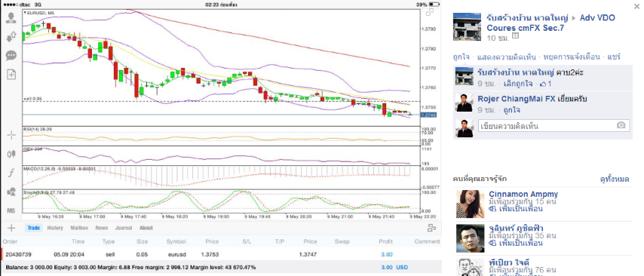Open the candlestick chart type icon
This screenshot has width=644, height=276.
coord(11,154)
